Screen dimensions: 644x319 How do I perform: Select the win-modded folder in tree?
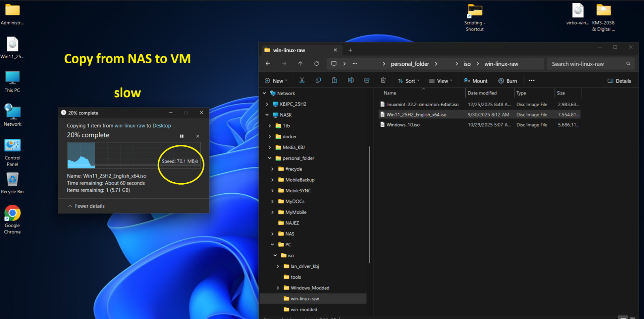(x=304, y=310)
